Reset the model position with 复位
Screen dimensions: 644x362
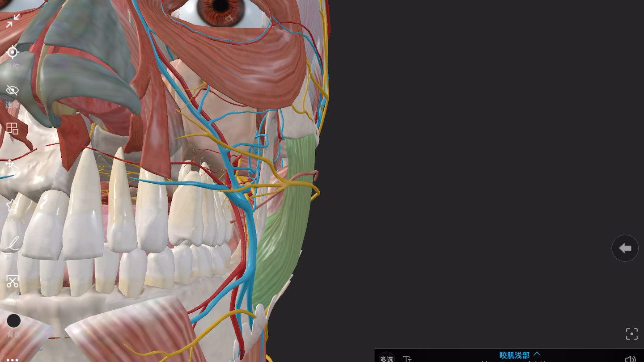13,57
